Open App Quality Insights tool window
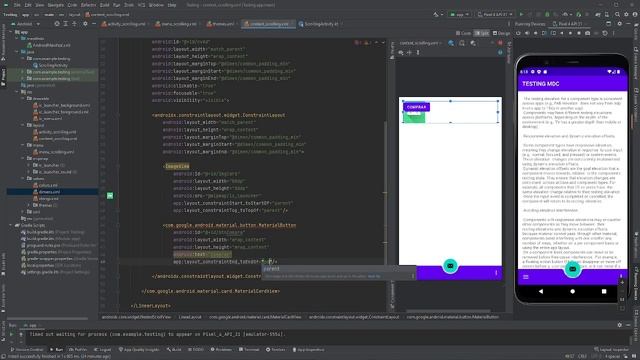Viewport: 640px width, 360px height. click(139, 349)
